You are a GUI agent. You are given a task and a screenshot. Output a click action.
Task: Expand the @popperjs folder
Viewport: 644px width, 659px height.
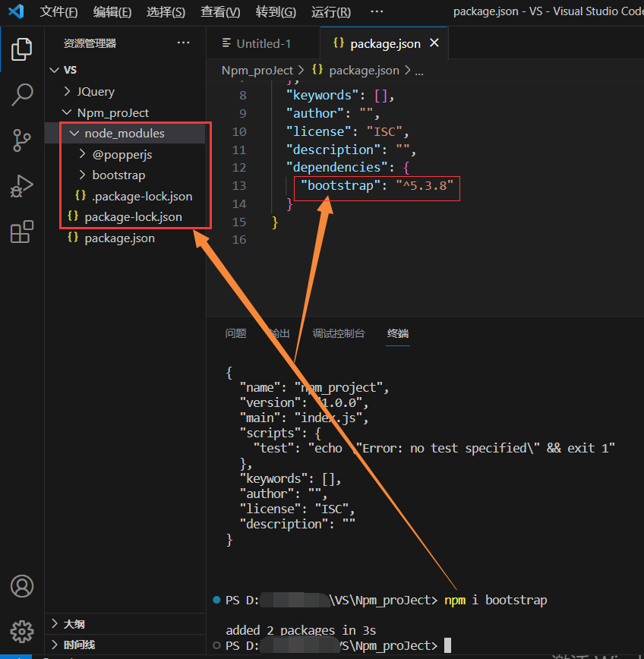tap(82, 154)
